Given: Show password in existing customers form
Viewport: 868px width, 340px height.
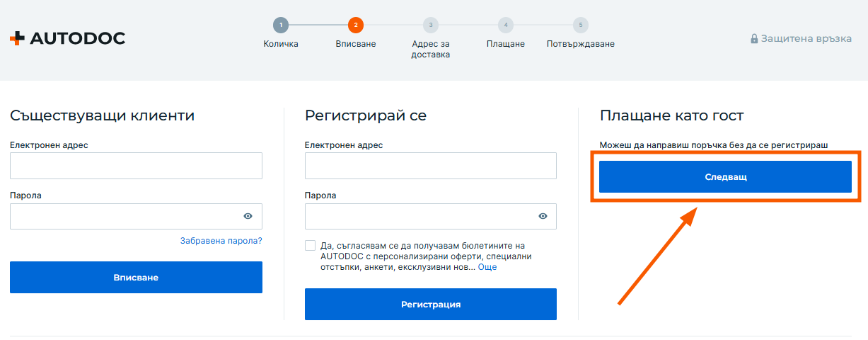Looking at the screenshot, I should (x=248, y=217).
